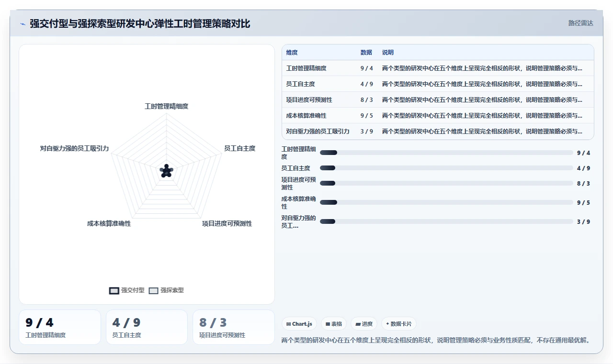Image resolution: width=613 pixels, height=364 pixels.
Task: Click the 3 / 9 value beside progress bar
Action: [x=583, y=221]
